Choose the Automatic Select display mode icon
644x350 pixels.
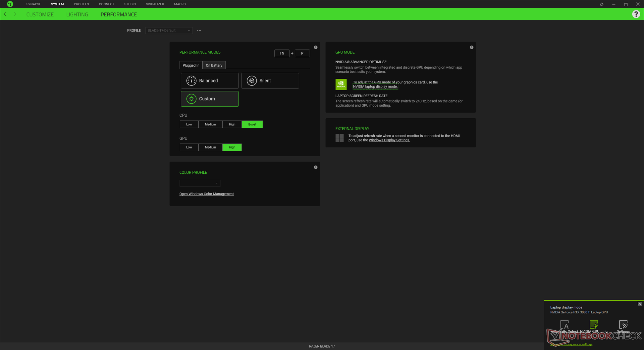[565, 325]
